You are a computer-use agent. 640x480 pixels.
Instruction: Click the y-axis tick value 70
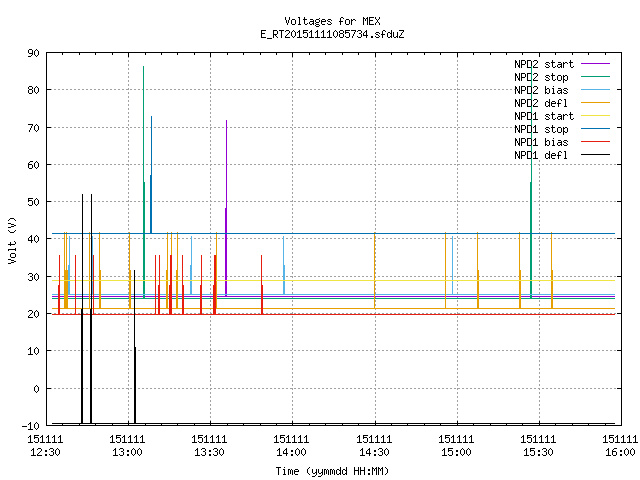(x=33, y=128)
